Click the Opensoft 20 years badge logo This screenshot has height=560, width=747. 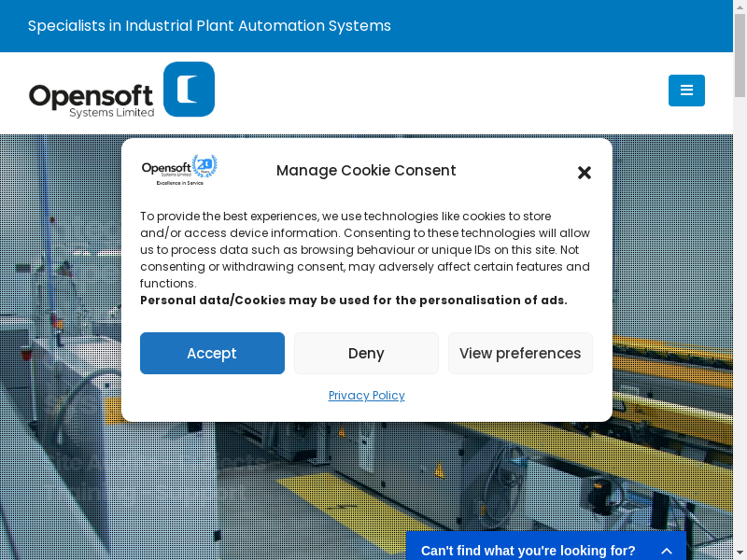[x=179, y=170]
